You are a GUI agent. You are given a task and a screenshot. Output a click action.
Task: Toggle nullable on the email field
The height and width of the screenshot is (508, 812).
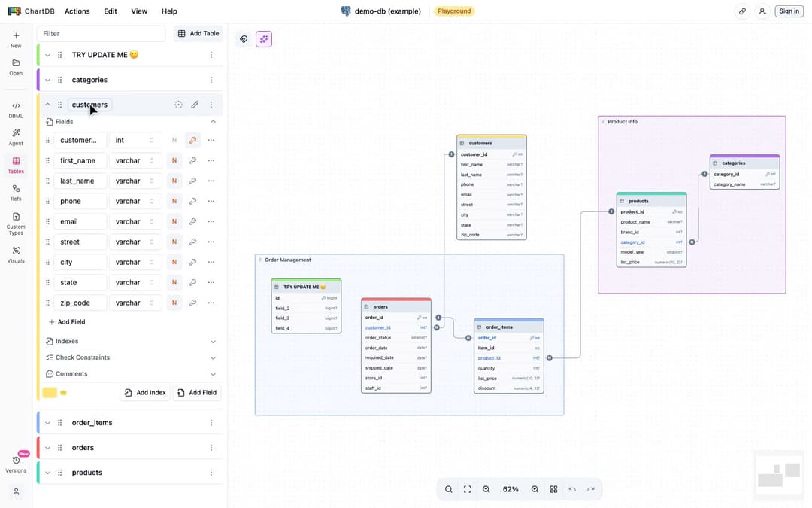tap(174, 221)
